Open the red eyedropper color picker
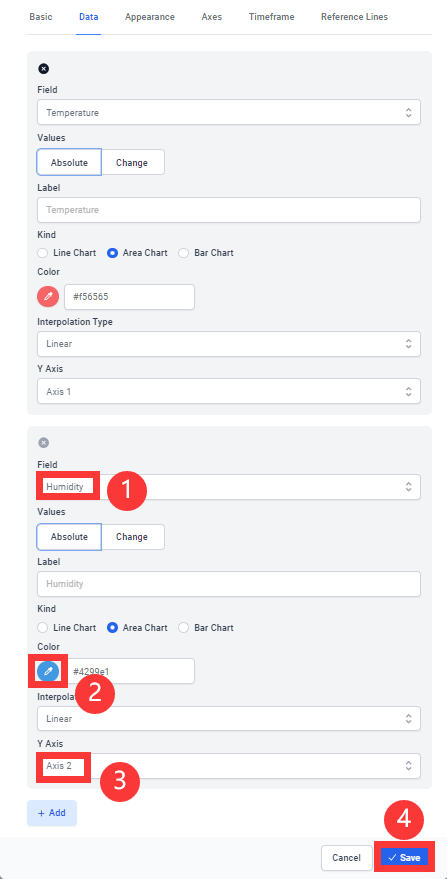Screen dimensions: 447x879 pos(48,297)
